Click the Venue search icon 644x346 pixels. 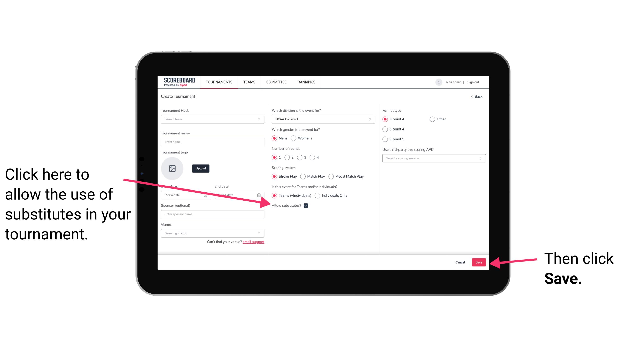coord(261,233)
